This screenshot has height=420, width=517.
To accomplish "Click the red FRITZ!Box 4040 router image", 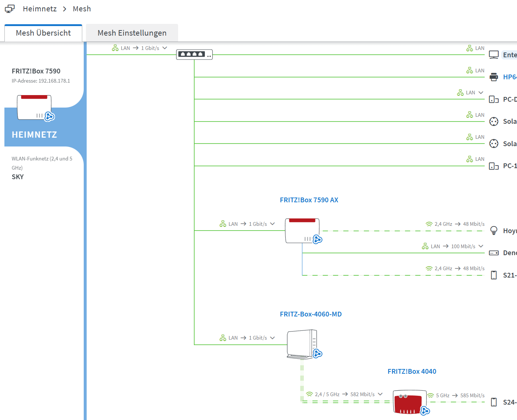I will [409, 402].
